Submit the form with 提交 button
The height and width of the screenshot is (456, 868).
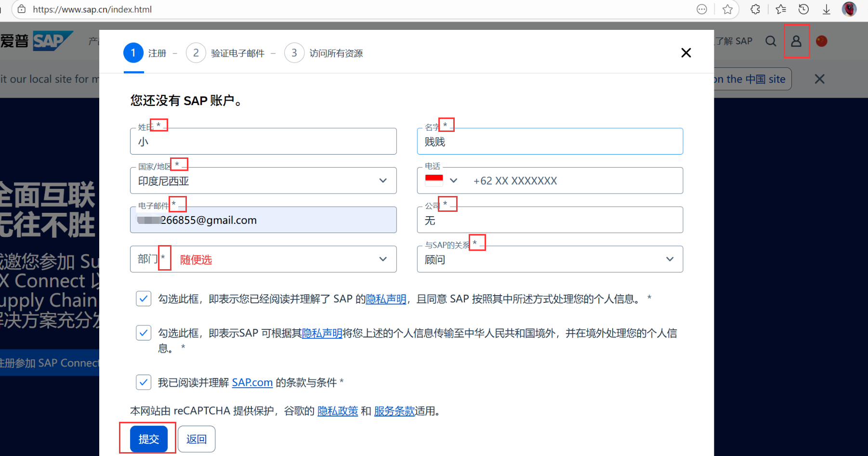click(x=149, y=439)
